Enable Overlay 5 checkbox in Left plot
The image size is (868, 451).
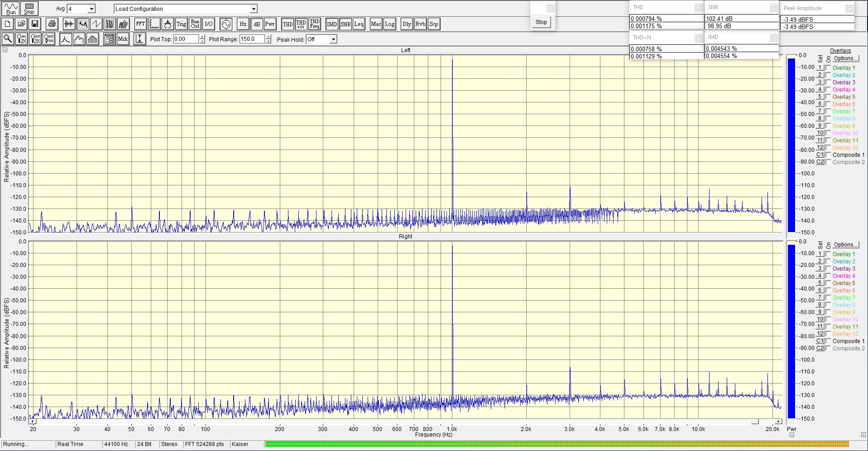[828, 97]
